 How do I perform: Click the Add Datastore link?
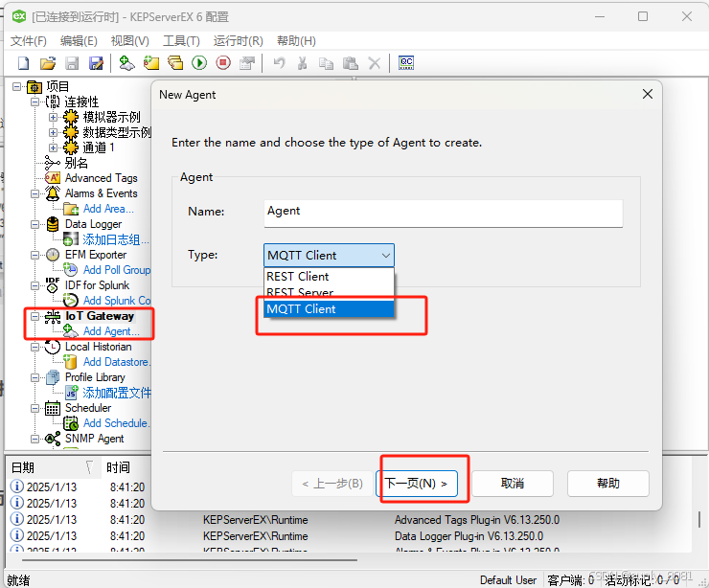(117, 362)
